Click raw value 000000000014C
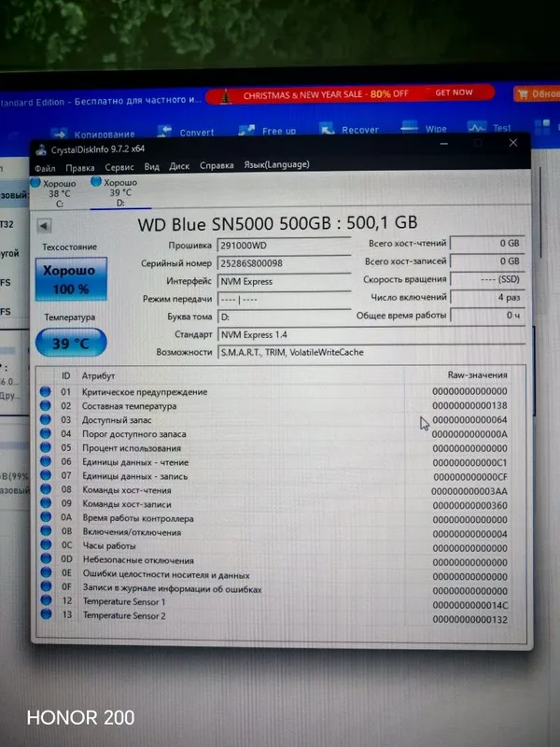Screen dimensions: 560x747 coord(470,605)
